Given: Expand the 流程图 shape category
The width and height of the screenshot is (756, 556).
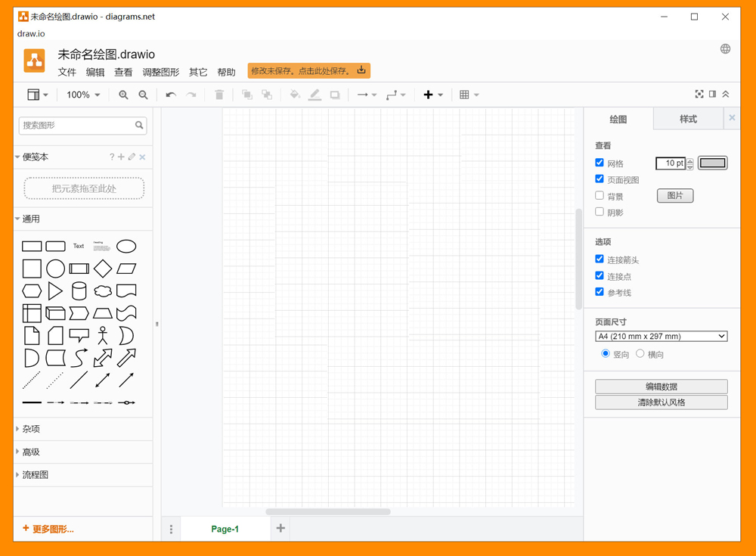Looking at the screenshot, I should [x=36, y=475].
